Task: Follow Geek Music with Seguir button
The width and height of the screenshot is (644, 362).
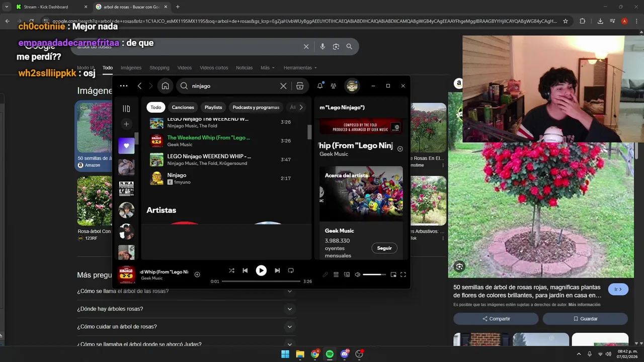Action: pos(384,248)
